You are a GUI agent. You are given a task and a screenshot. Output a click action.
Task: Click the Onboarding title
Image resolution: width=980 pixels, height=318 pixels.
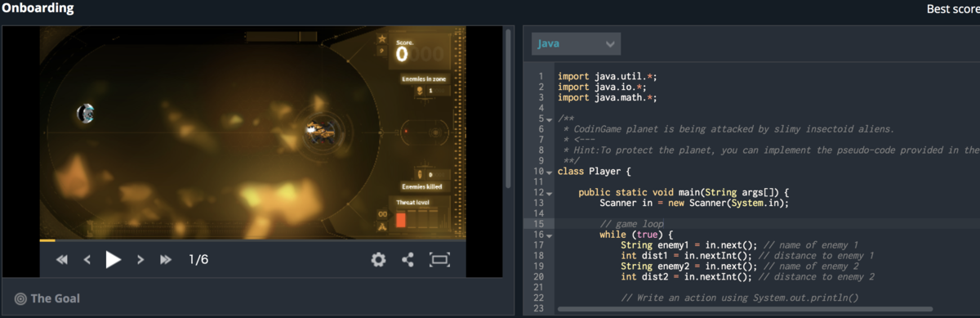38,9
